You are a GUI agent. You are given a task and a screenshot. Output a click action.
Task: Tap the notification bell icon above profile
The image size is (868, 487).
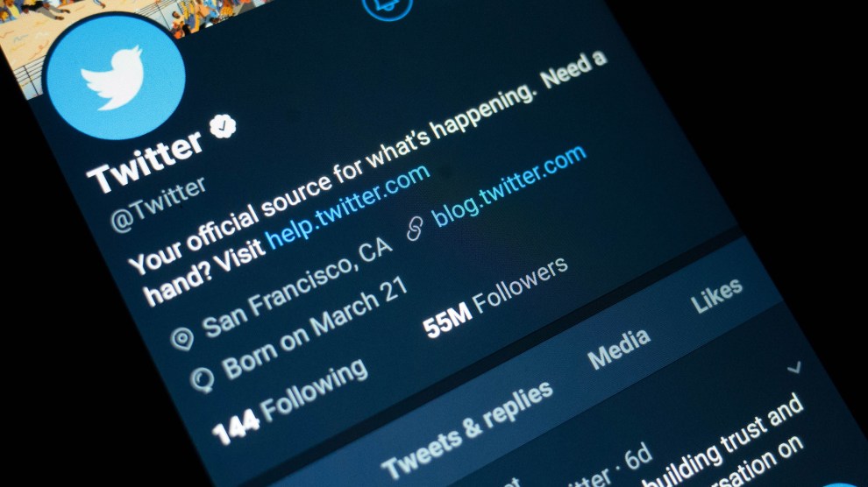coord(388,7)
